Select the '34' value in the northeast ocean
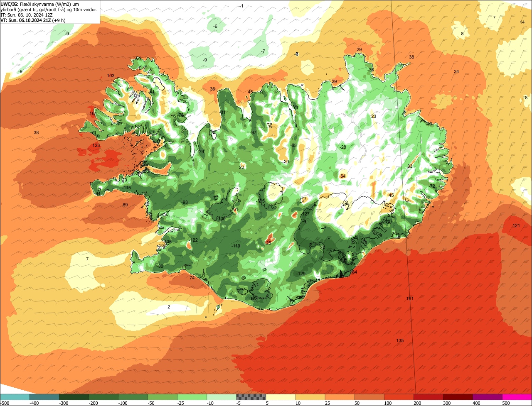Image resolution: width=532 pixels, height=406 pixels. pos(456,71)
